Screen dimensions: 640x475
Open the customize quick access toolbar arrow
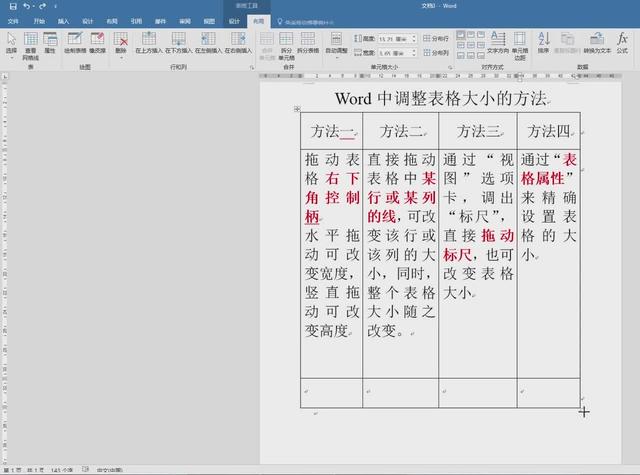tap(56, 7)
